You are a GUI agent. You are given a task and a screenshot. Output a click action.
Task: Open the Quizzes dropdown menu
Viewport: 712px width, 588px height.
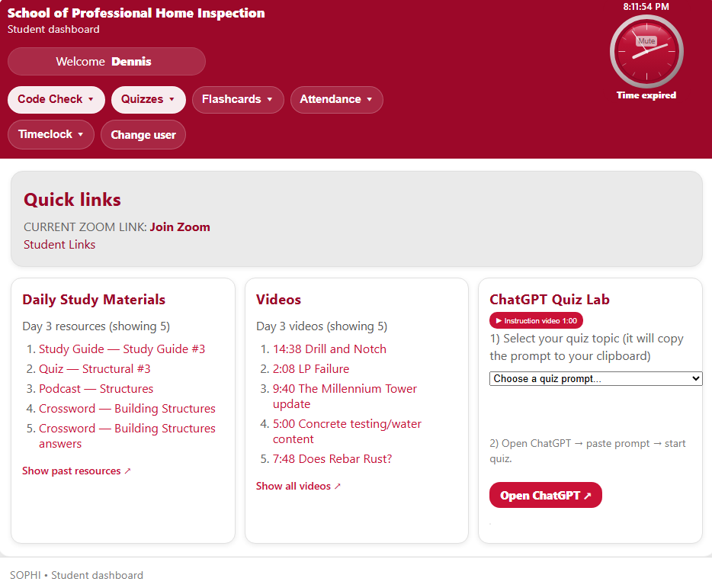pyautogui.click(x=148, y=100)
